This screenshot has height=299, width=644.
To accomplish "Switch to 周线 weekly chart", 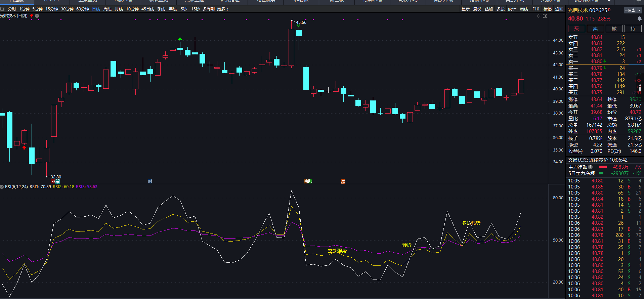I will click(x=108, y=9).
